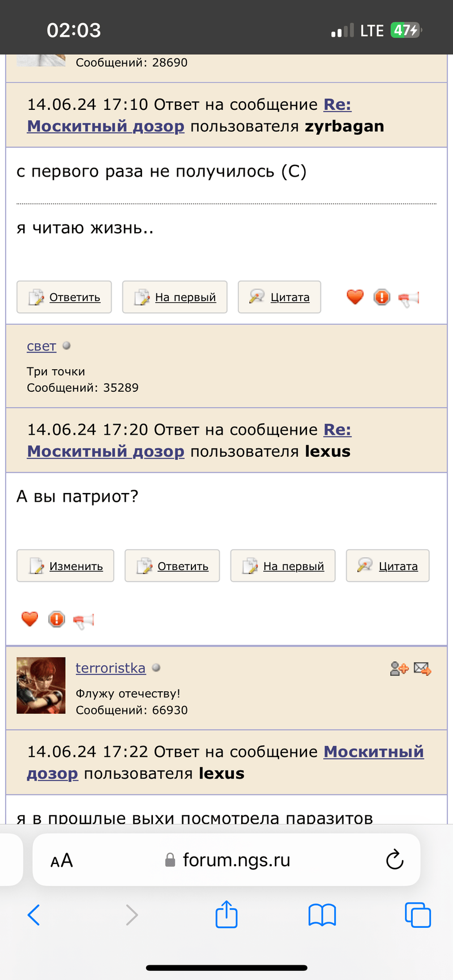
Task: Open Safari bookmarks icon
Action: pyautogui.click(x=322, y=914)
